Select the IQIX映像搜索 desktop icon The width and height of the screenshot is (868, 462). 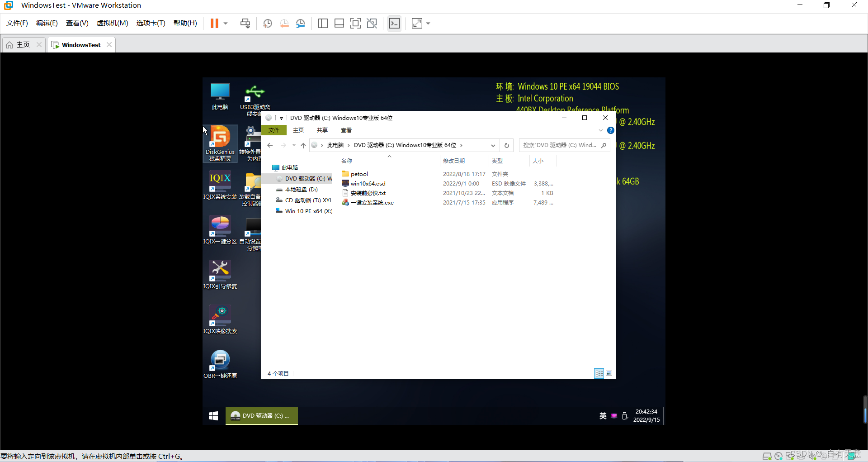(220, 320)
